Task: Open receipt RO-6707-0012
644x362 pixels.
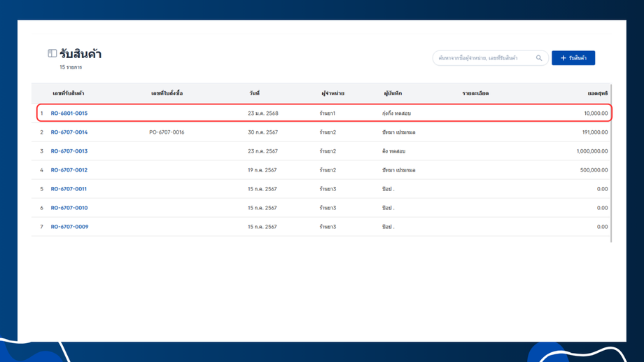Action: coord(69,170)
